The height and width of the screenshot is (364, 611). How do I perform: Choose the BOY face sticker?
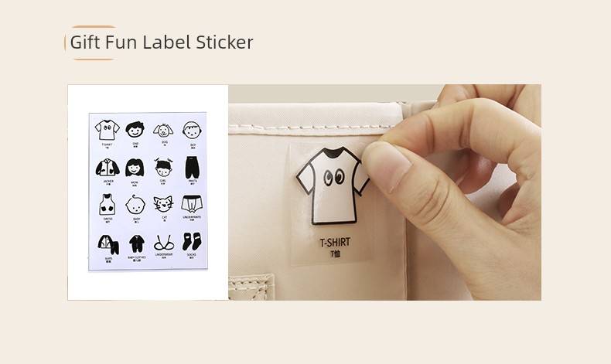192,130
